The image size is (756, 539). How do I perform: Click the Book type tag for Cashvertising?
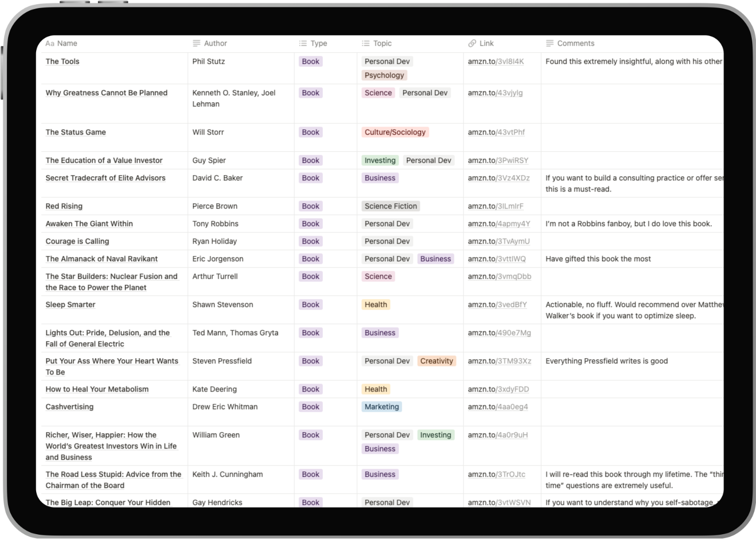[310, 407]
